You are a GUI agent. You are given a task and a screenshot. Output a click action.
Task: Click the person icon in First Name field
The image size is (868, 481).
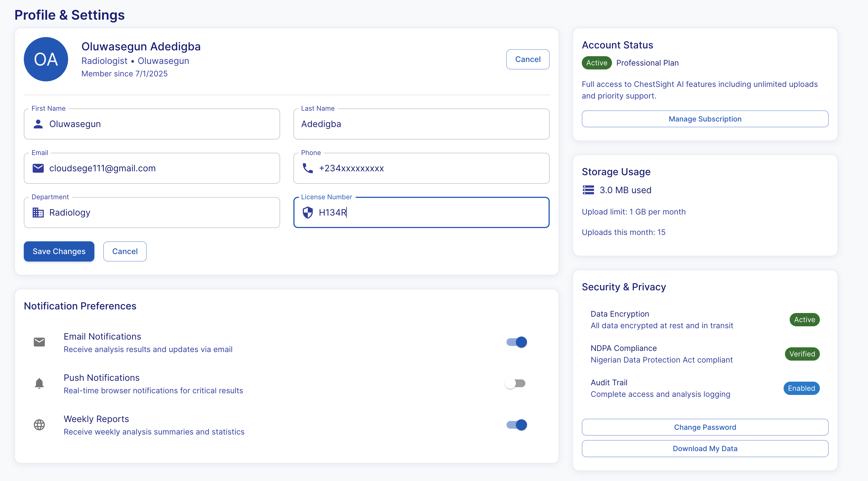pyautogui.click(x=38, y=124)
